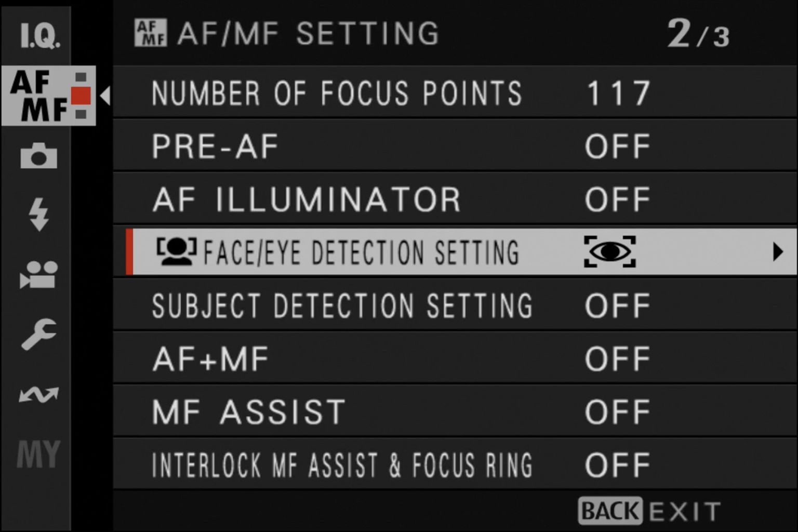
Task: Open the movie camera settings tab
Action: (x=38, y=274)
